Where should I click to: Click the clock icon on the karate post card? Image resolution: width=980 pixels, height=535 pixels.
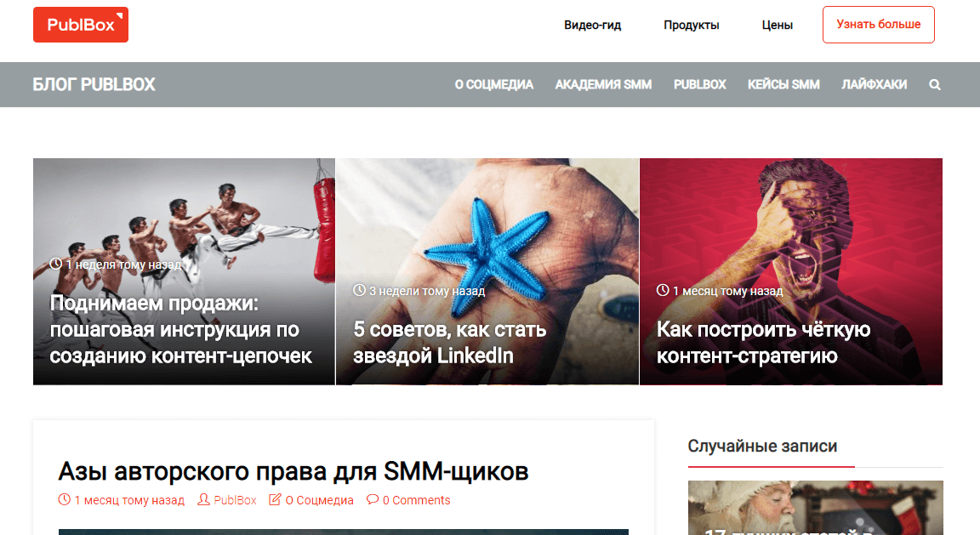point(55,264)
